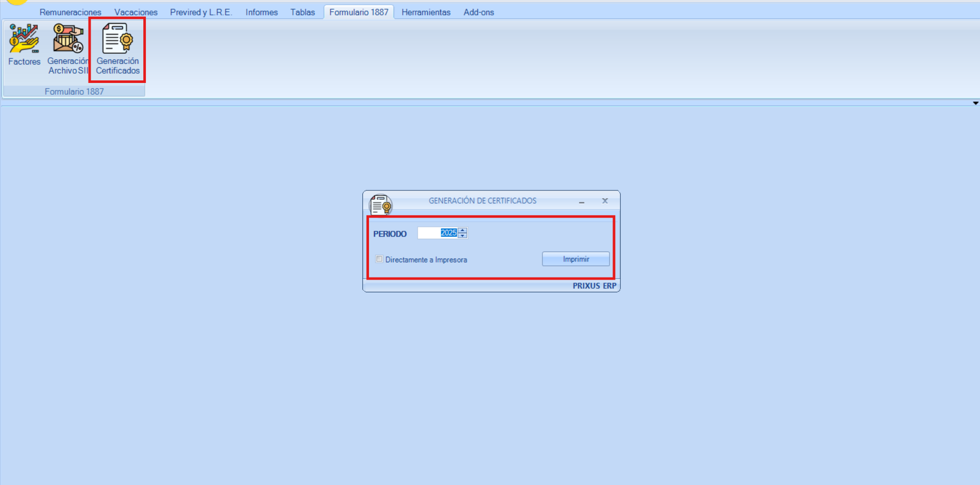This screenshot has height=485, width=980.
Task: Click the certificate icon in dialog title
Action: (x=381, y=205)
